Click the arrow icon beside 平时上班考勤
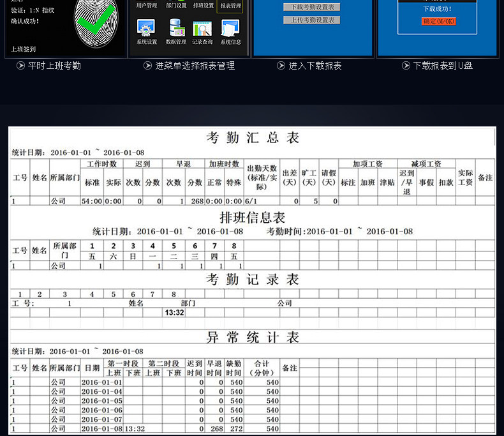504x436 pixels. 20,66
